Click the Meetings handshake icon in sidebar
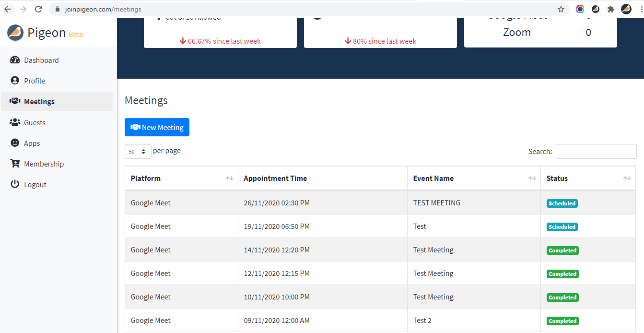The image size is (644, 333). [x=15, y=101]
